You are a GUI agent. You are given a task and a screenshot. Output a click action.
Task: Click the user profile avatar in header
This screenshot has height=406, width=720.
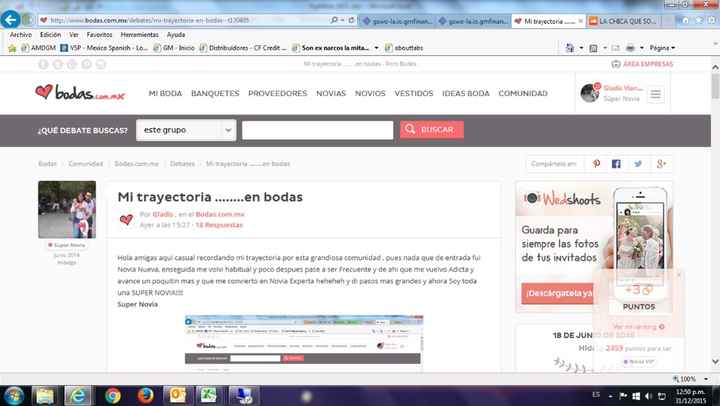pyautogui.click(x=589, y=93)
